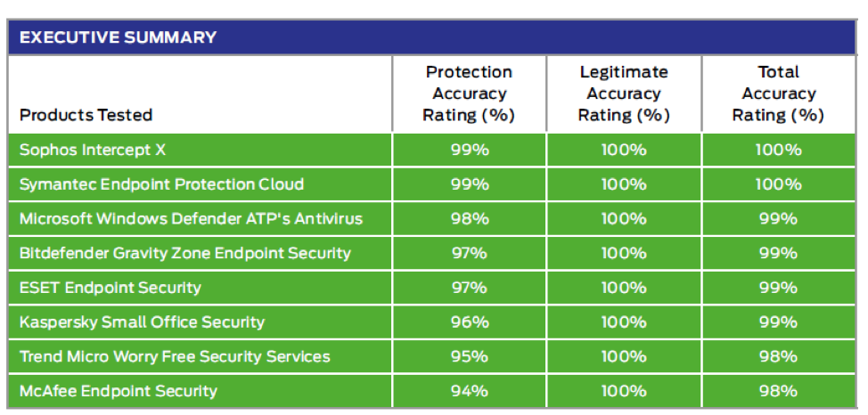Click Sophos 99% protection accuracy value
This screenshot has width=868, height=415.
click(x=470, y=150)
